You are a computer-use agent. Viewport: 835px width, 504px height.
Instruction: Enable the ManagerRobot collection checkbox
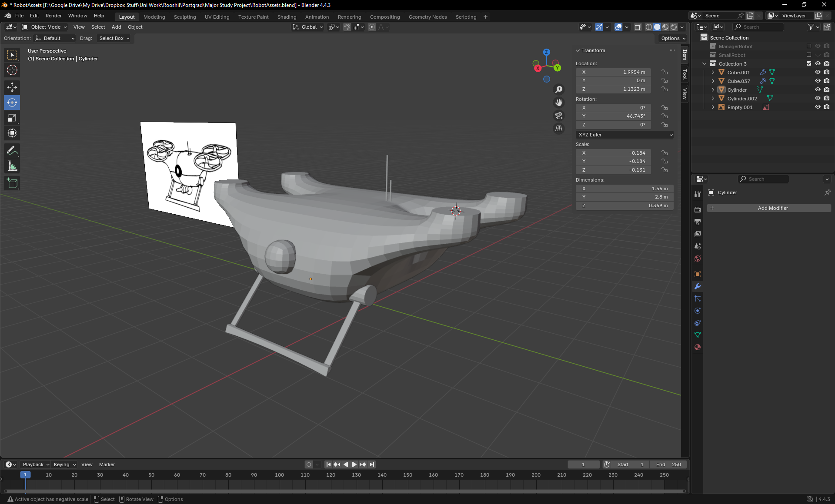tap(809, 46)
